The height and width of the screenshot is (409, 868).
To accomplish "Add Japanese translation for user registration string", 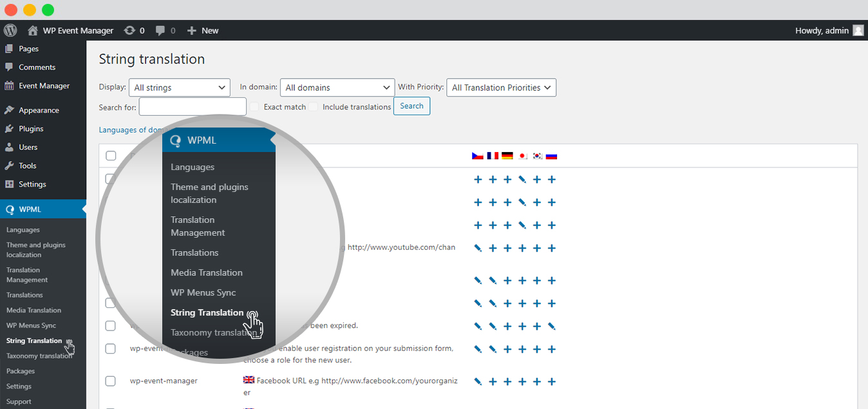I will (x=522, y=349).
